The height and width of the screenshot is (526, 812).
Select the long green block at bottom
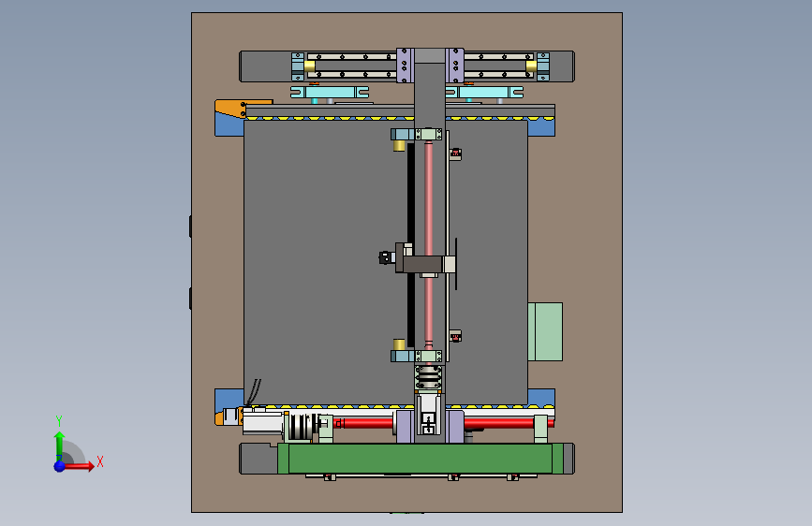tap(420, 459)
